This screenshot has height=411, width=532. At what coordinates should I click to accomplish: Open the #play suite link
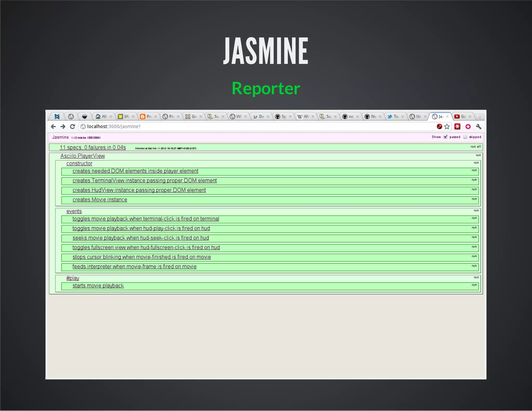click(73, 278)
